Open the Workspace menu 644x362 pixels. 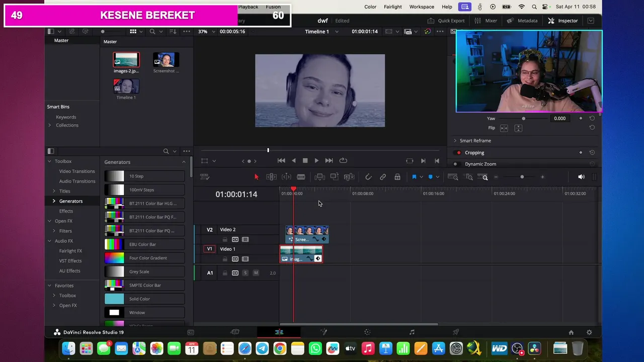point(422,7)
